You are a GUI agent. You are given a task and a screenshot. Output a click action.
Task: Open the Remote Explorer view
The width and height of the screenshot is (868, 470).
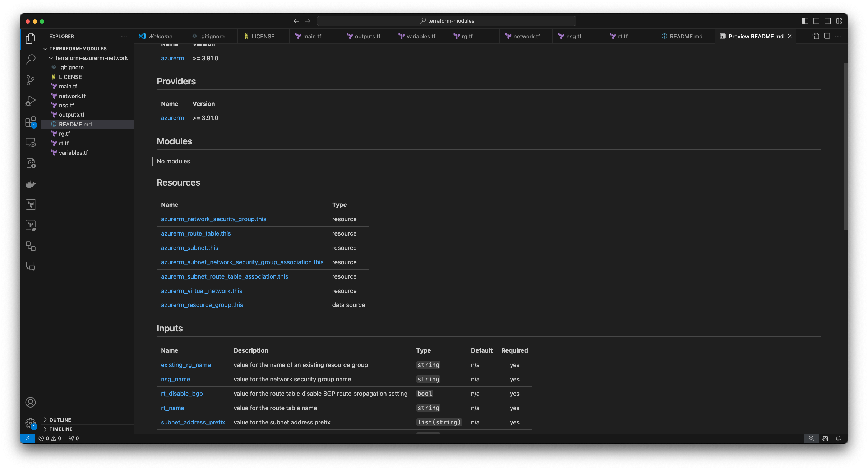click(x=31, y=143)
